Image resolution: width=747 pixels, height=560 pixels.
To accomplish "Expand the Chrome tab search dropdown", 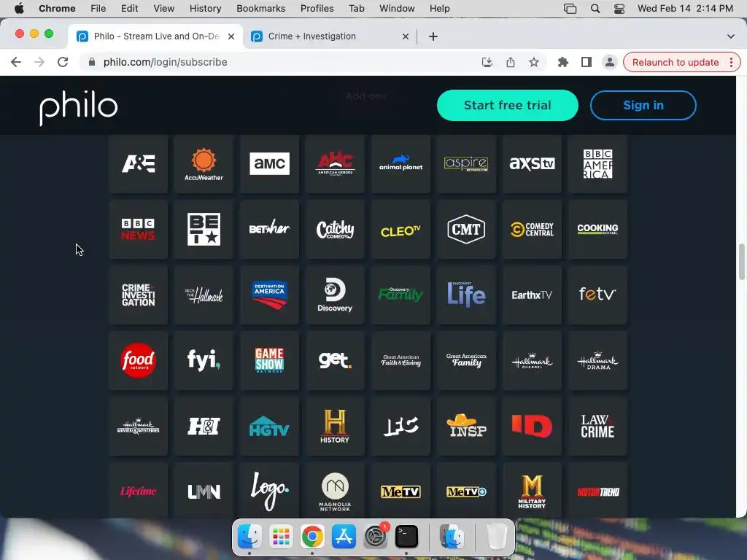I will [x=730, y=36].
